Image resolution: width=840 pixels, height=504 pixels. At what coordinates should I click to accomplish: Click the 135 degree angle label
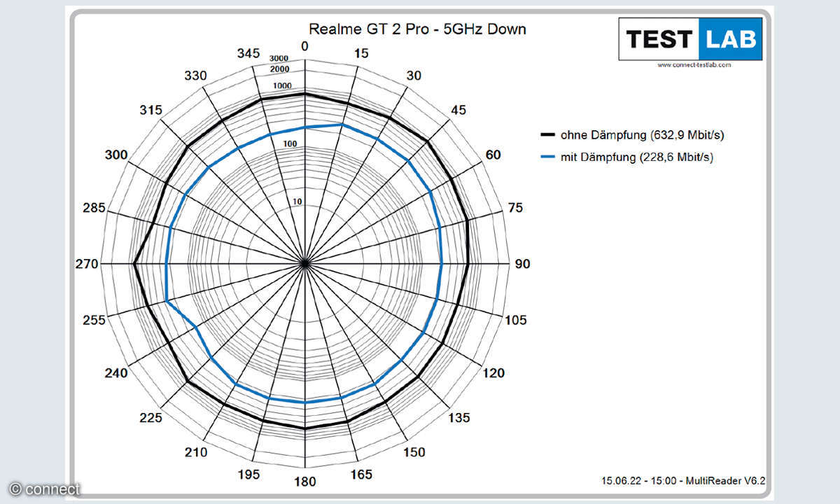(x=459, y=418)
